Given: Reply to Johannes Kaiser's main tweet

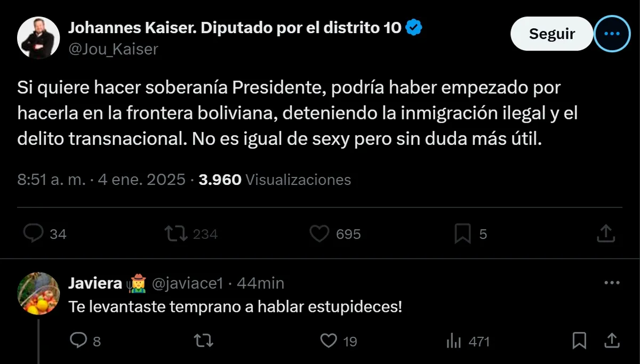Looking at the screenshot, I should coord(34,233).
